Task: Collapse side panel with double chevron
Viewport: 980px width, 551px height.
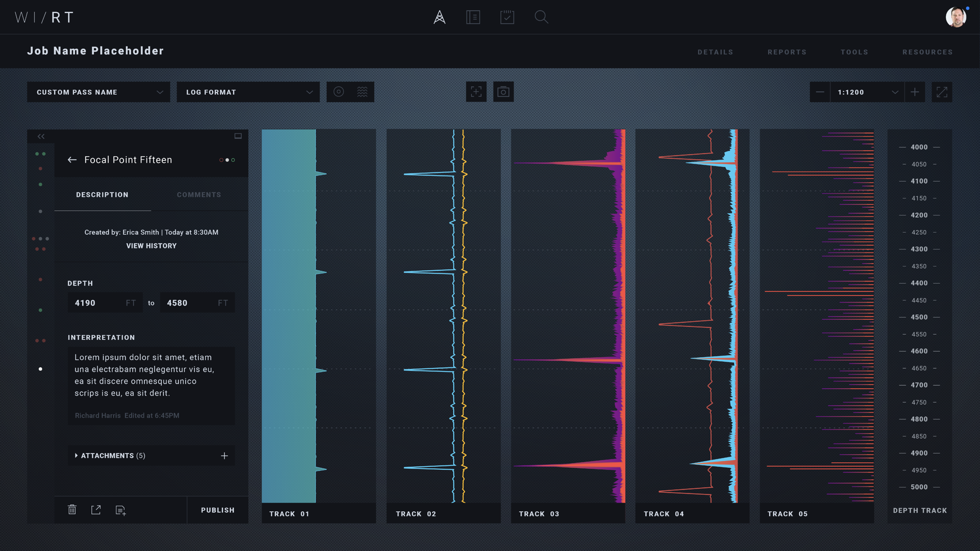Action: click(x=41, y=136)
